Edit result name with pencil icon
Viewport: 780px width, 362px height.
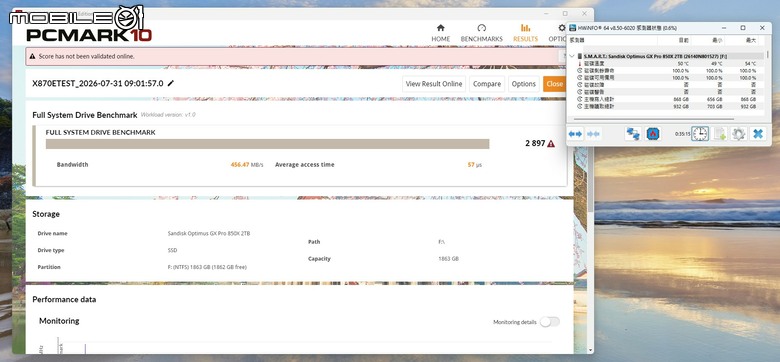(x=171, y=84)
